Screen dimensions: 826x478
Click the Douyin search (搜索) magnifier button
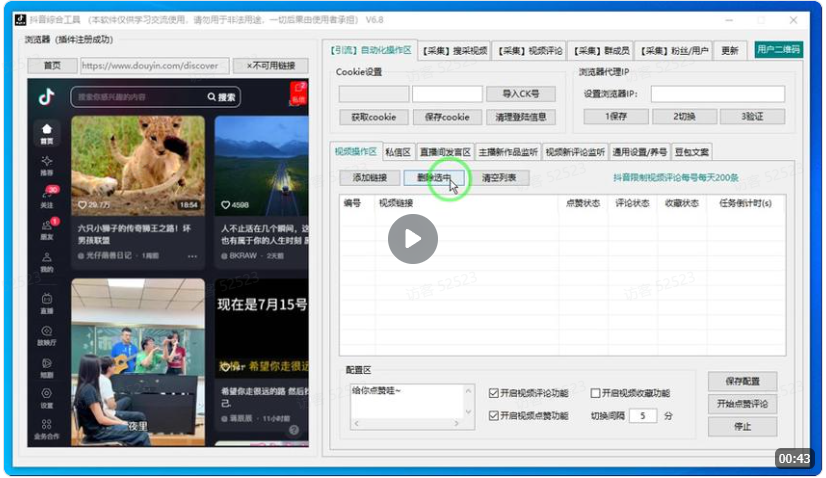(221, 97)
